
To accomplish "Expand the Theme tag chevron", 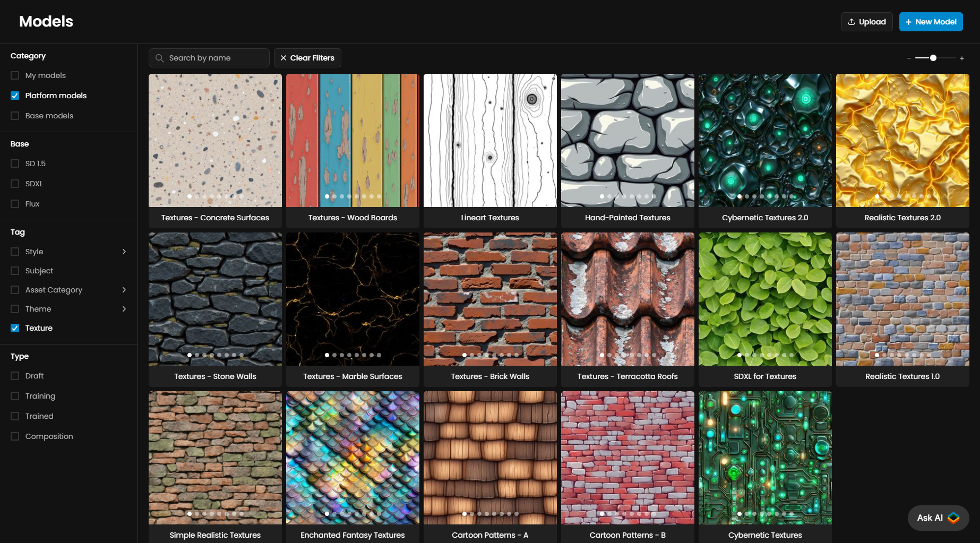I will click(124, 309).
